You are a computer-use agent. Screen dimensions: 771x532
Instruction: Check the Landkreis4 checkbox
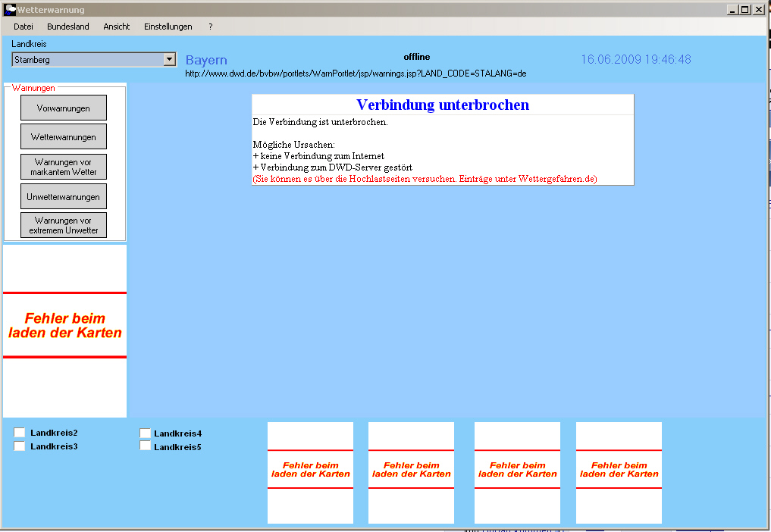[146, 433]
